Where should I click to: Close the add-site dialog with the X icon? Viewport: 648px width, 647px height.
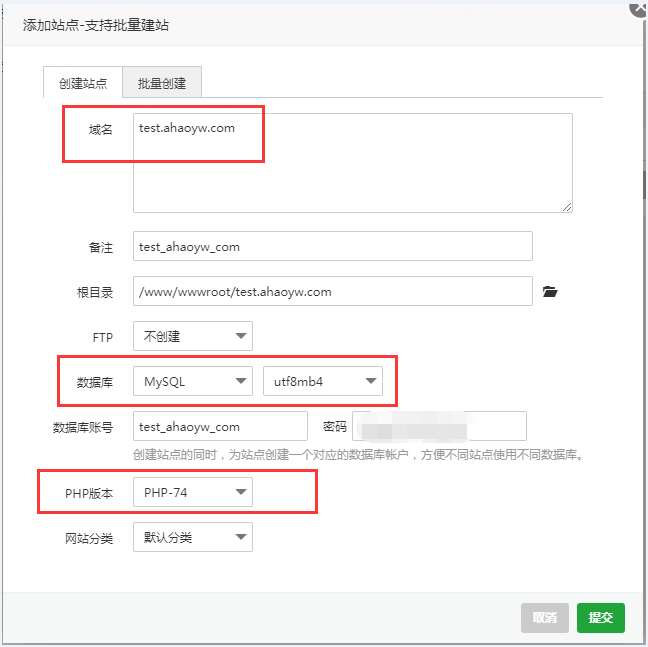point(637,7)
